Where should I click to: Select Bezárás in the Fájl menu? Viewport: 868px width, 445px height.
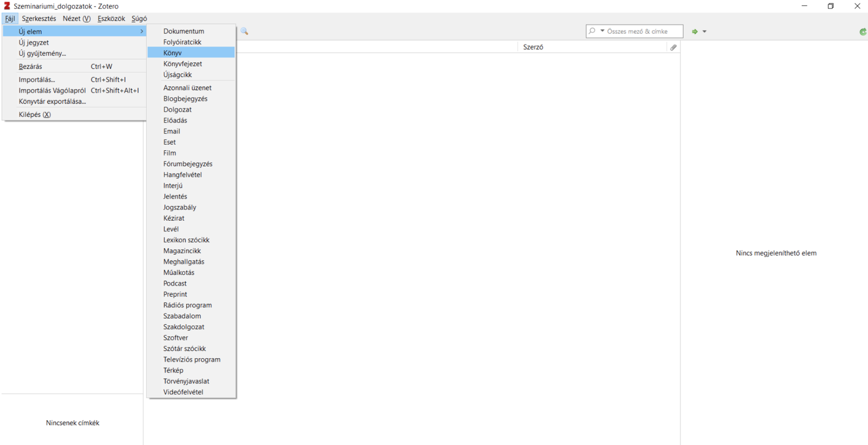click(x=74, y=66)
